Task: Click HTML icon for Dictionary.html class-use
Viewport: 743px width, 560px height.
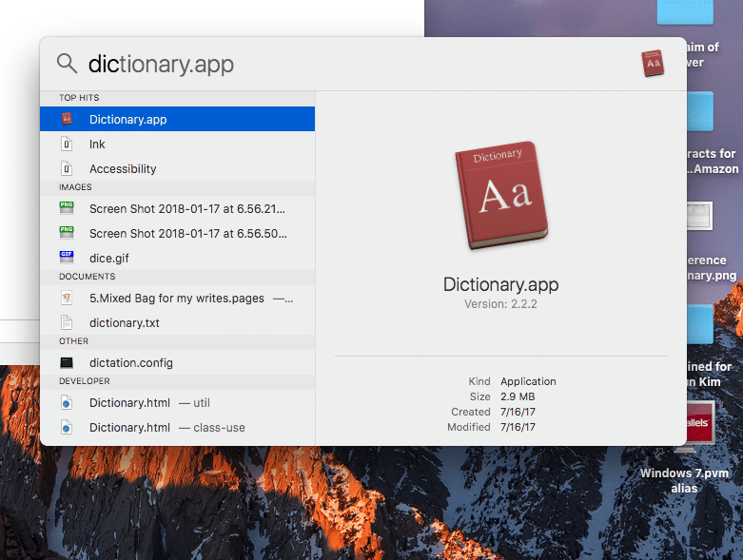Action: 67,428
